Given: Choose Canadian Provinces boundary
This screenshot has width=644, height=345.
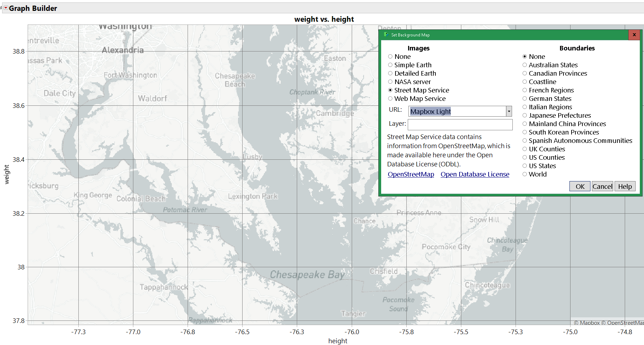Looking at the screenshot, I should (525, 73).
